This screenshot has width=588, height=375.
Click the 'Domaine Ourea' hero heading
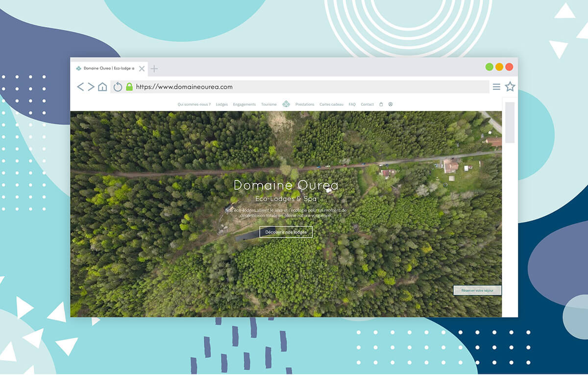coord(286,185)
